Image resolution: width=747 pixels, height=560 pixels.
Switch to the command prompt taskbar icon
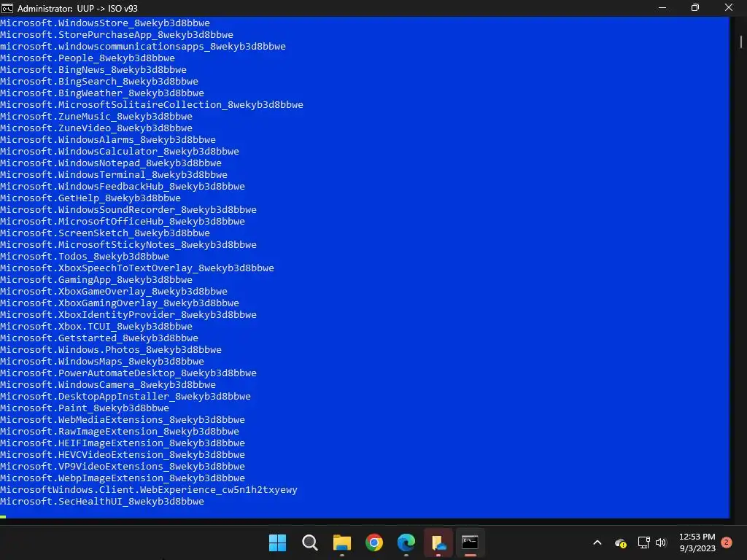point(471,542)
